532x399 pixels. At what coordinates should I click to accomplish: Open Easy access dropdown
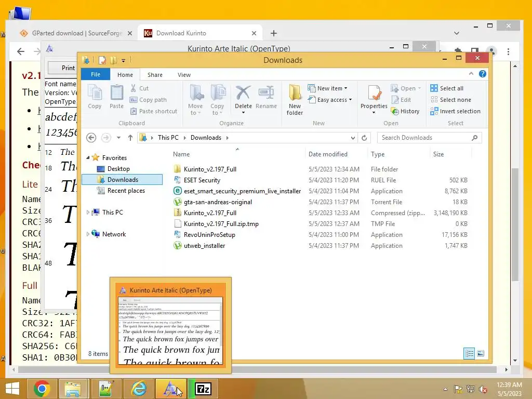[330, 100]
